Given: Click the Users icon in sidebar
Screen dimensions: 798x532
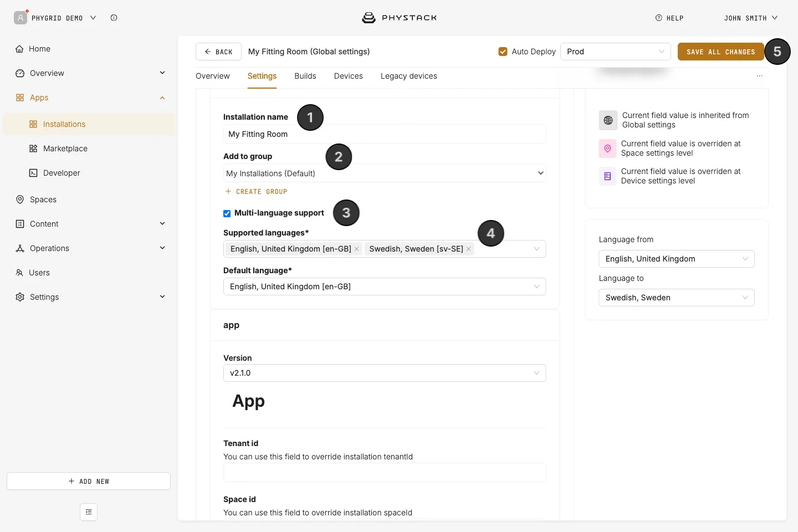Looking at the screenshot, I should [x=19, y=273].
